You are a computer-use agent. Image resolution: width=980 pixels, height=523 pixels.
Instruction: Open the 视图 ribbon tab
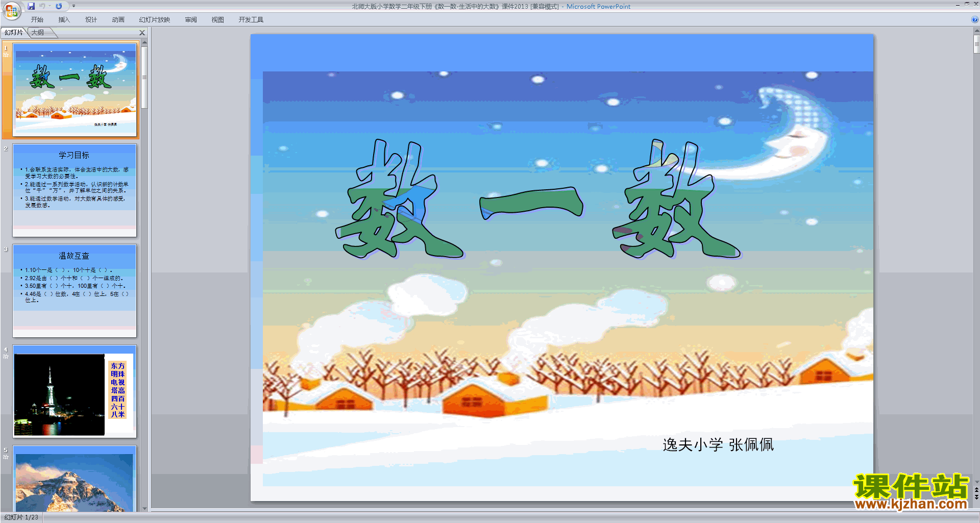coord(218,19)
